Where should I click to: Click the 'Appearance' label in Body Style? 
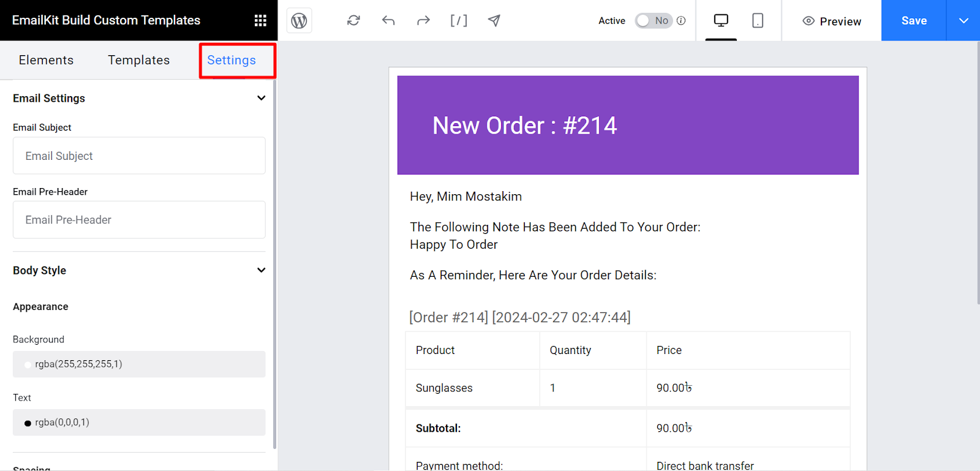40,307
